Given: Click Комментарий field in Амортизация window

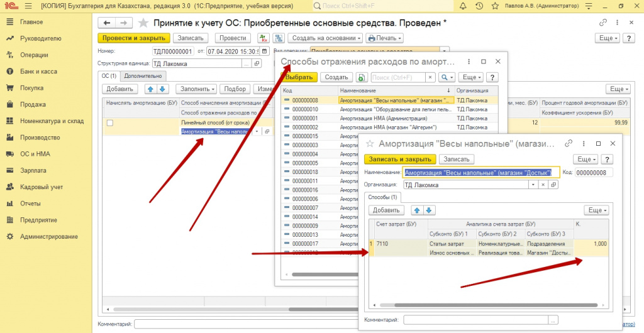Looking at the screenshot, I should (x=477, y=319).
